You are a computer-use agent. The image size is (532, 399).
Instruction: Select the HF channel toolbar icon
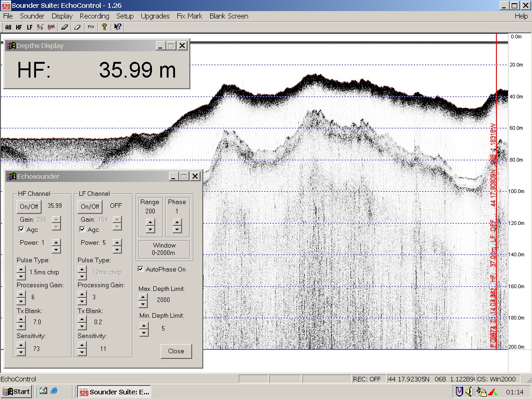coord(19,27)
